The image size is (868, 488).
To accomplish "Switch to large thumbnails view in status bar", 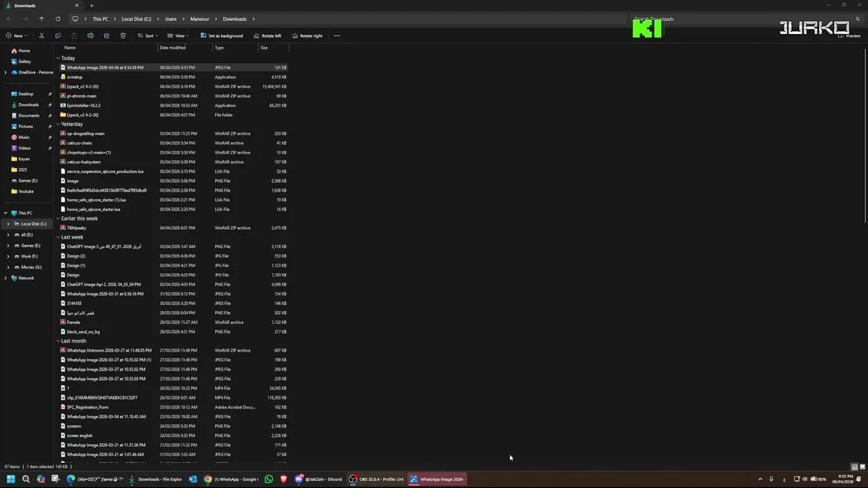I will [x=863, y=467].
